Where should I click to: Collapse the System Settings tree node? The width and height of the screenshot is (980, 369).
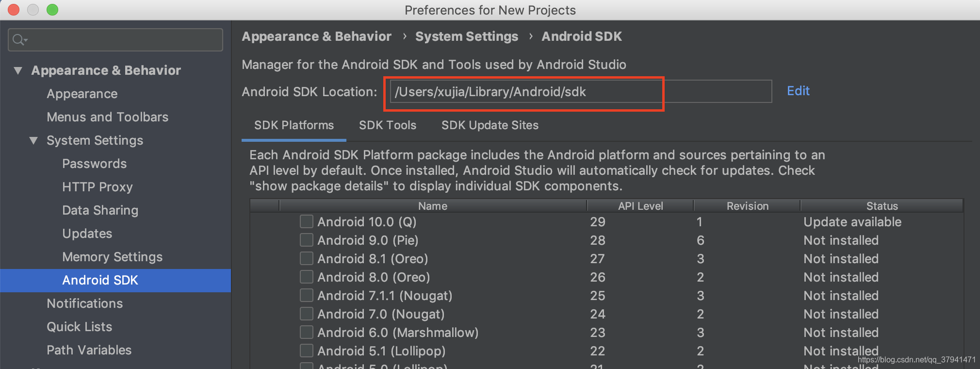coord(33,140)
